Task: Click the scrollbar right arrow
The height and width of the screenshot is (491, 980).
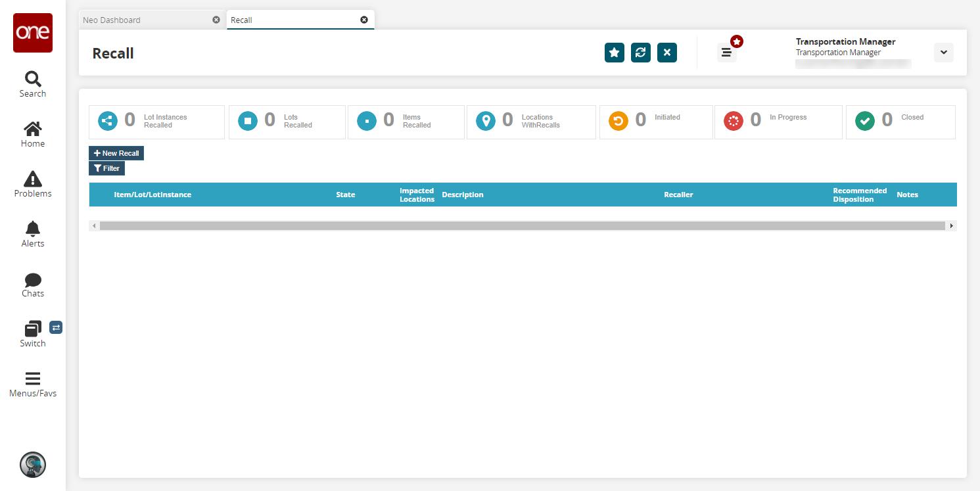Action: 952,225
